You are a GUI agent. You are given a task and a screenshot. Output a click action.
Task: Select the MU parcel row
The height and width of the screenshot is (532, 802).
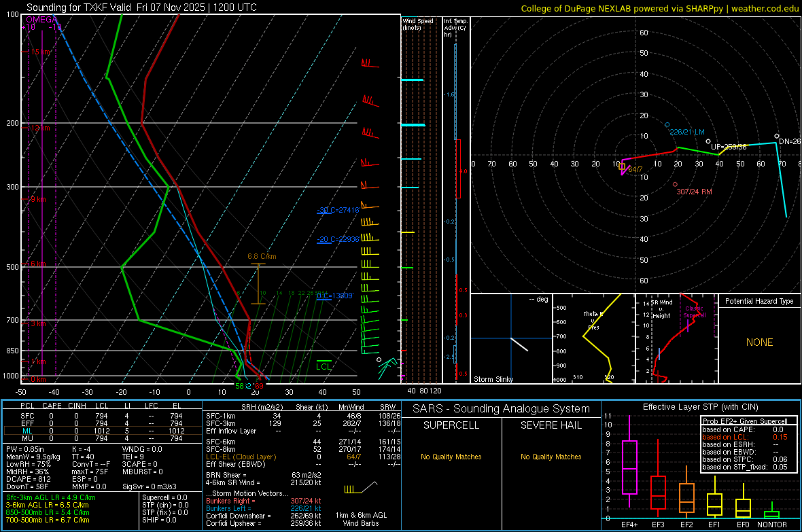pos(103,438)
